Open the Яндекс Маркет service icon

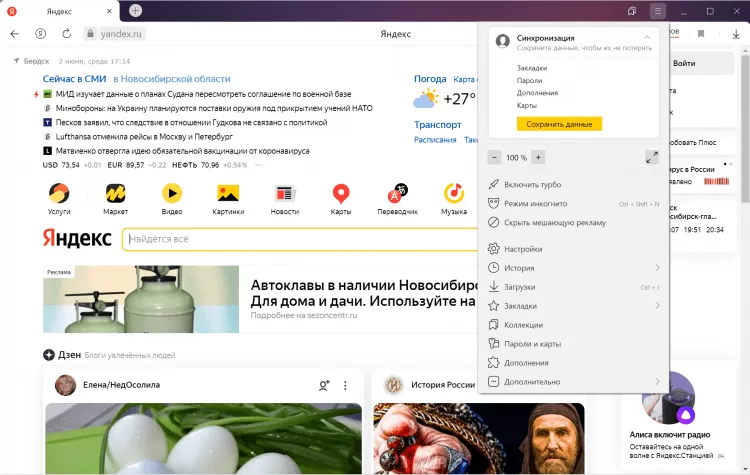coord(115,194)
